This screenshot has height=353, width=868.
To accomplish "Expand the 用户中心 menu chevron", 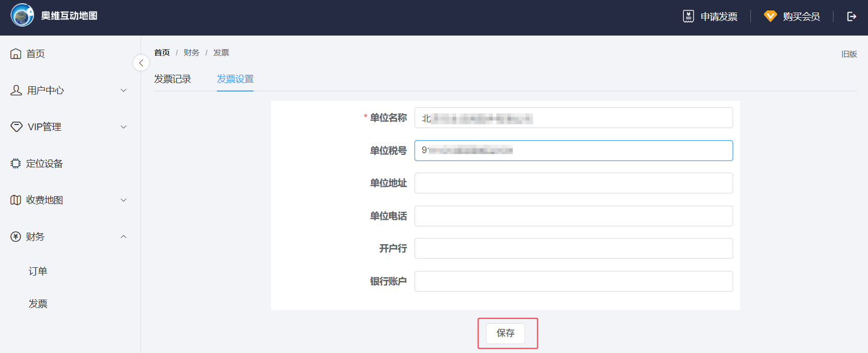I will tap(124, 90).
